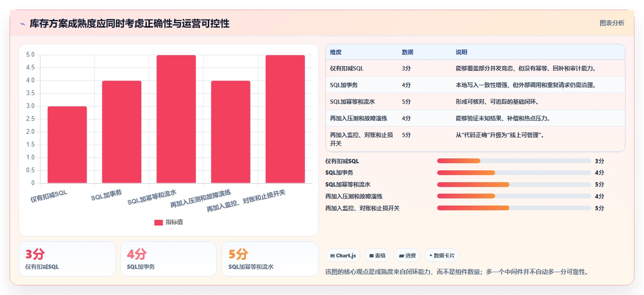This screenshot has width=644, height=295.
Task: Toggle the 指标值 legend swatch
Action: tap(158, 222)
